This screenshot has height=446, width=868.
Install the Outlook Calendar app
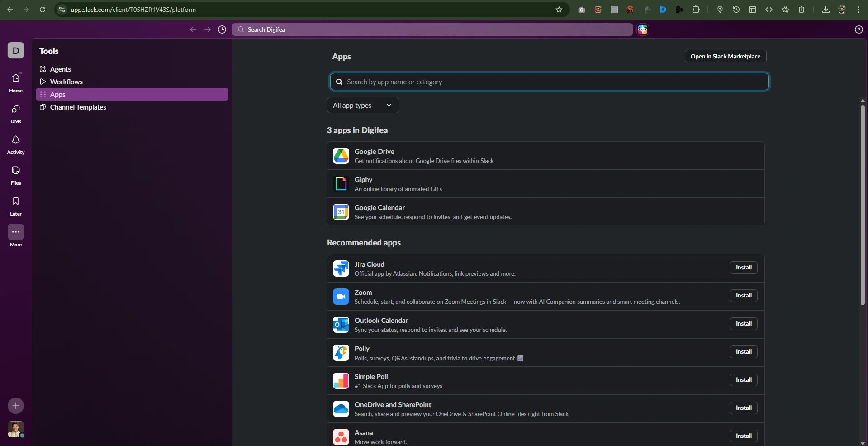coord(744,324)
